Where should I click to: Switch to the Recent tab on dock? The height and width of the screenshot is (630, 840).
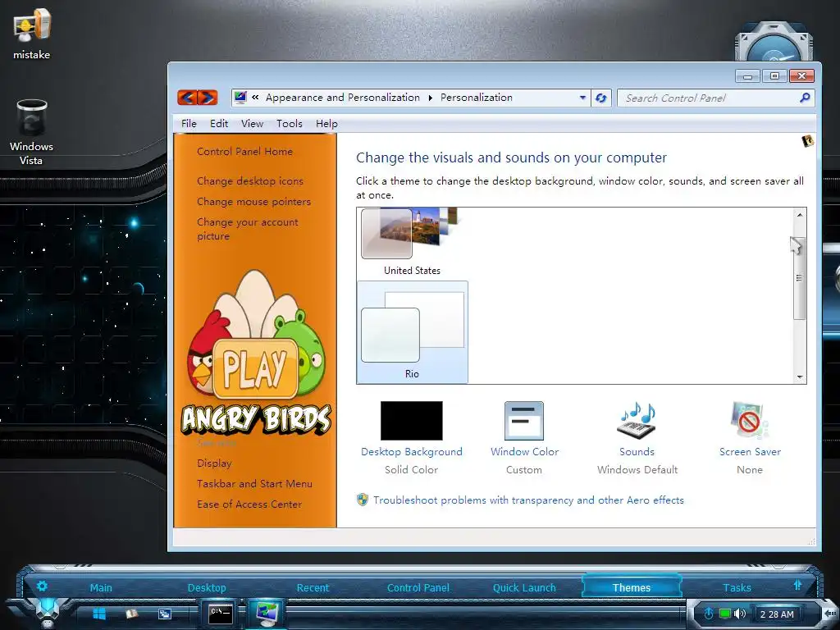coord(313,587)
